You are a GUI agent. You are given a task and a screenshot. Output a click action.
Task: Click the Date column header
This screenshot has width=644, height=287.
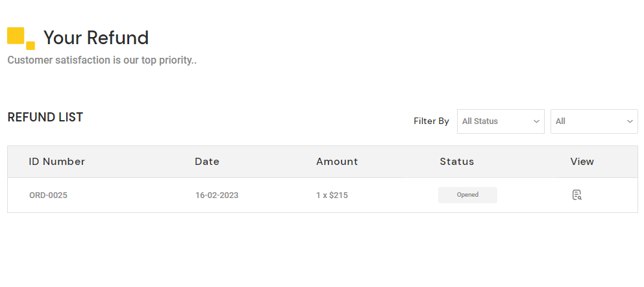(207, 162)
